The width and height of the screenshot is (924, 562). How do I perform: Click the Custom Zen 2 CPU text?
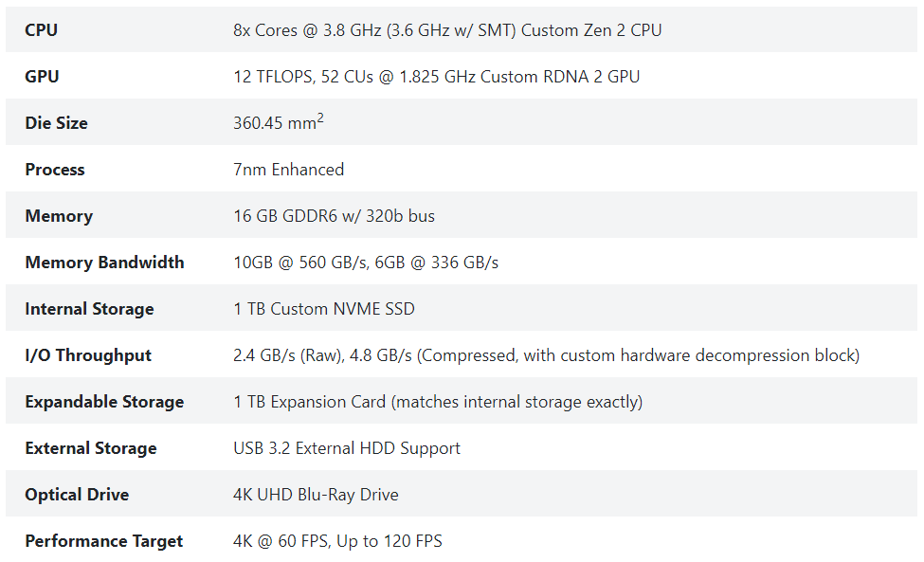click(x=591, y=30)
